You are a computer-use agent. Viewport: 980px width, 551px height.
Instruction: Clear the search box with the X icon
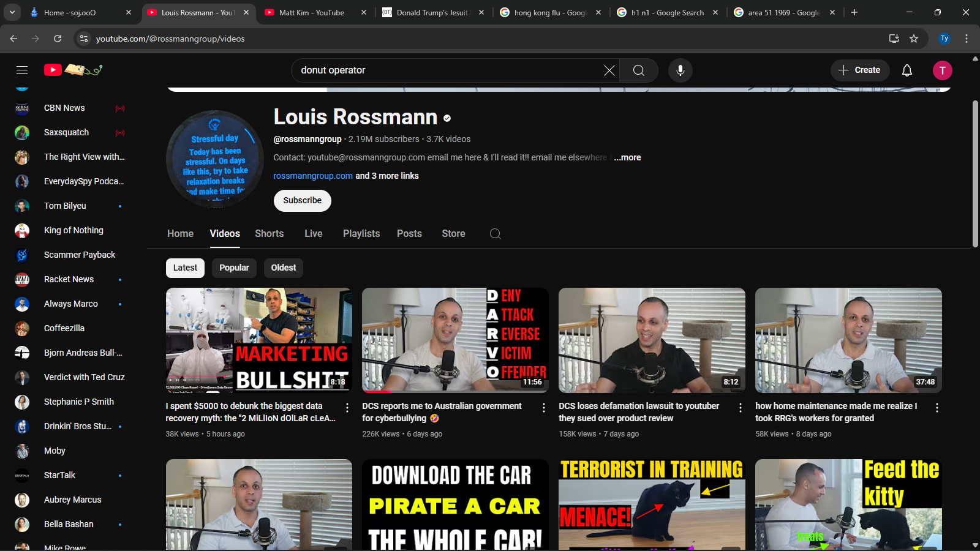tap(609, 70)
